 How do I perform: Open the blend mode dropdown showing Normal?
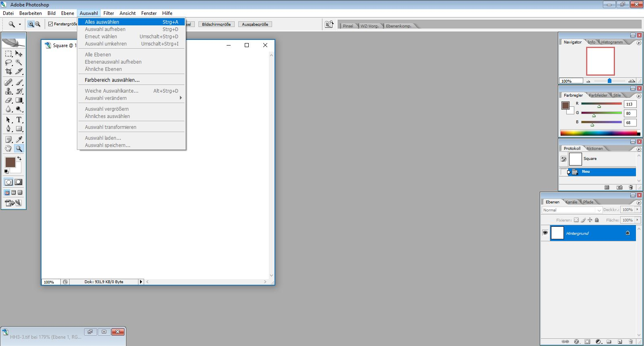(x=572, y=210)
